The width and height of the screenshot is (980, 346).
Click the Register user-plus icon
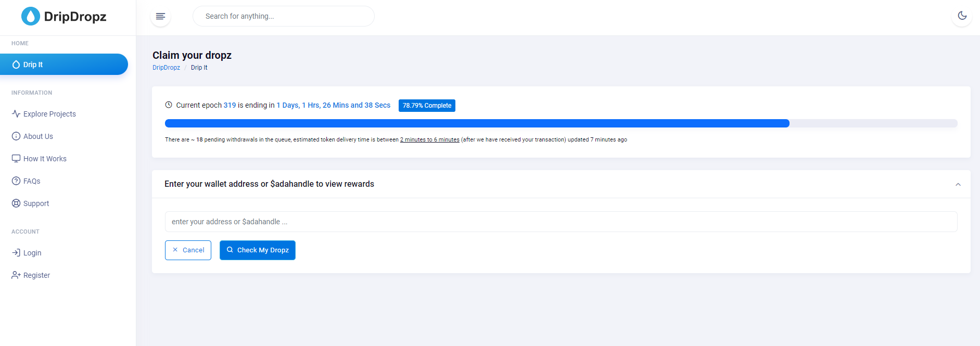(x=16, y=275)
